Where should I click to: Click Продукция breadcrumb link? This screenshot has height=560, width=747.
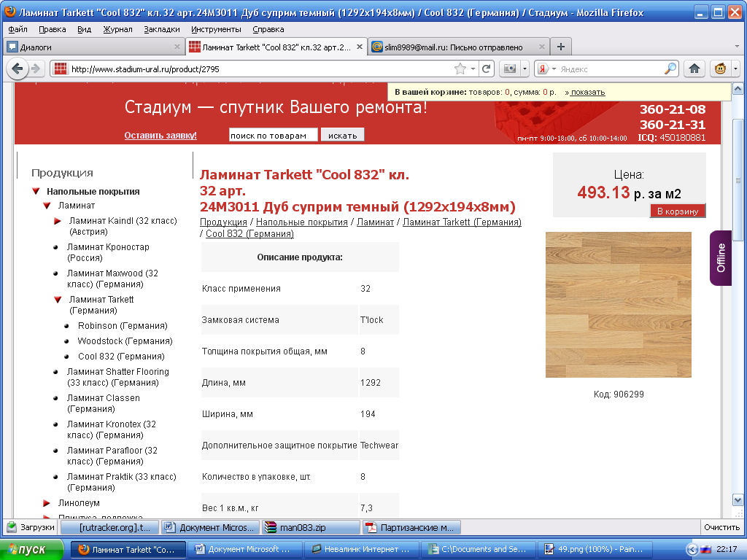coord(223,222)
